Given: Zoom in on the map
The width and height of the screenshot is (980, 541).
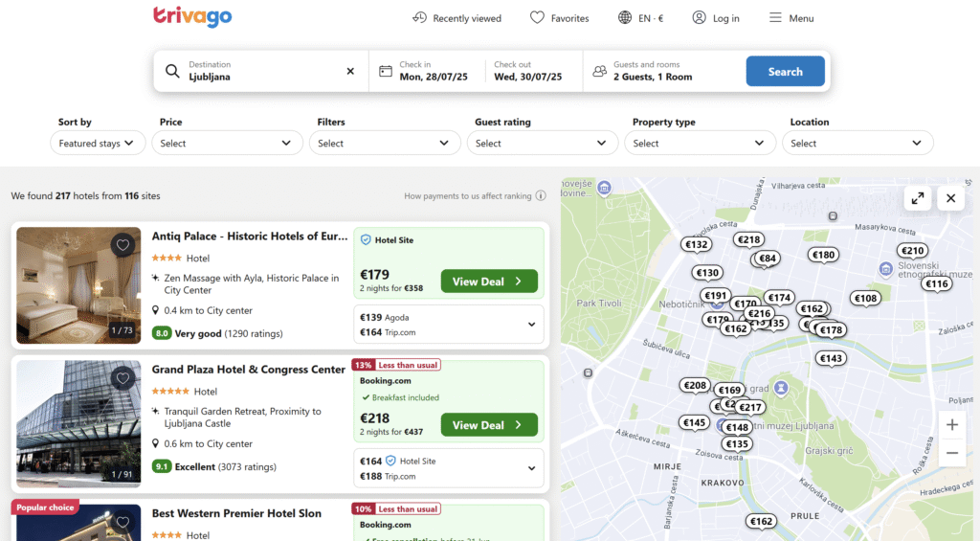Looking at the screenshot, I should point(952,425).
